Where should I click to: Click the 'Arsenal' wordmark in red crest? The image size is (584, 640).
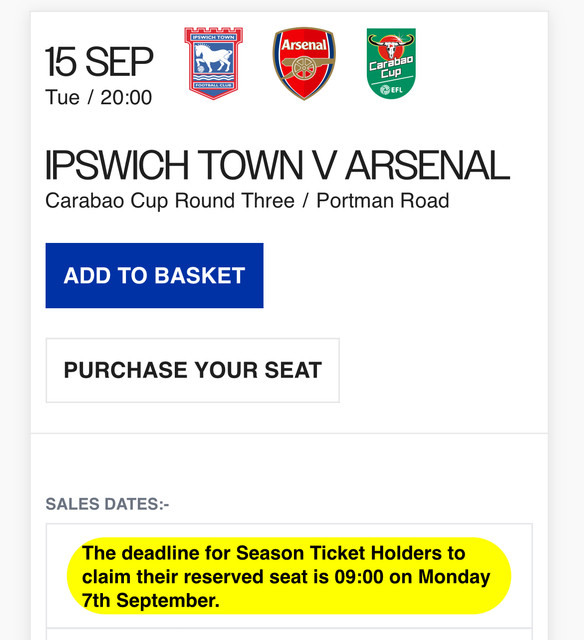point(304,45)
